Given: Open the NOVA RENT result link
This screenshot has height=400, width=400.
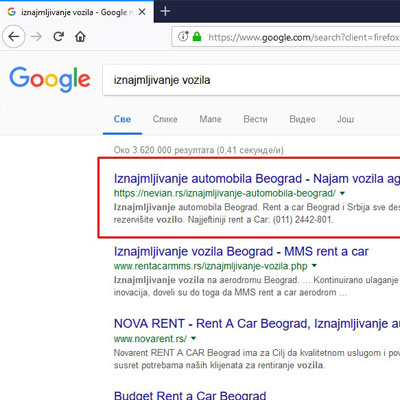Looking at the screenshot, I should pos(257,324).
